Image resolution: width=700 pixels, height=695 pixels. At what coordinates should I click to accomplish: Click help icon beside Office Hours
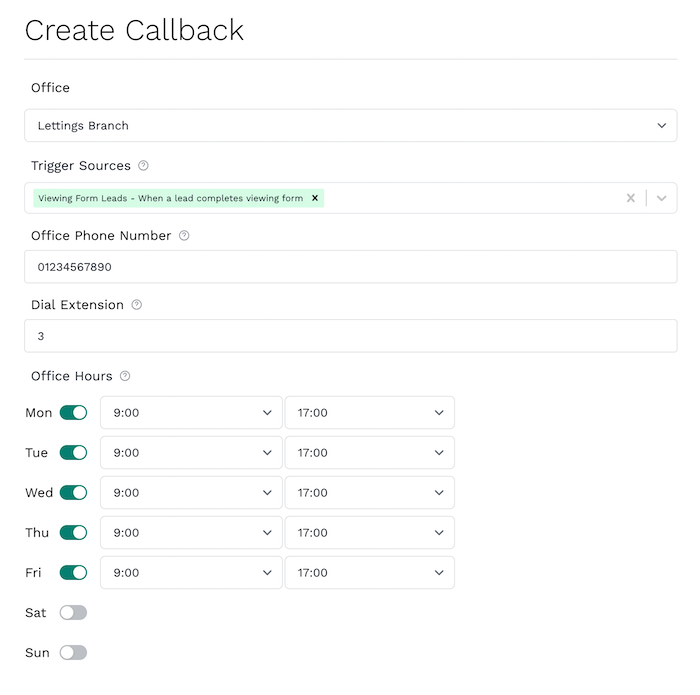pyautogui.click(x=125, y=376)
